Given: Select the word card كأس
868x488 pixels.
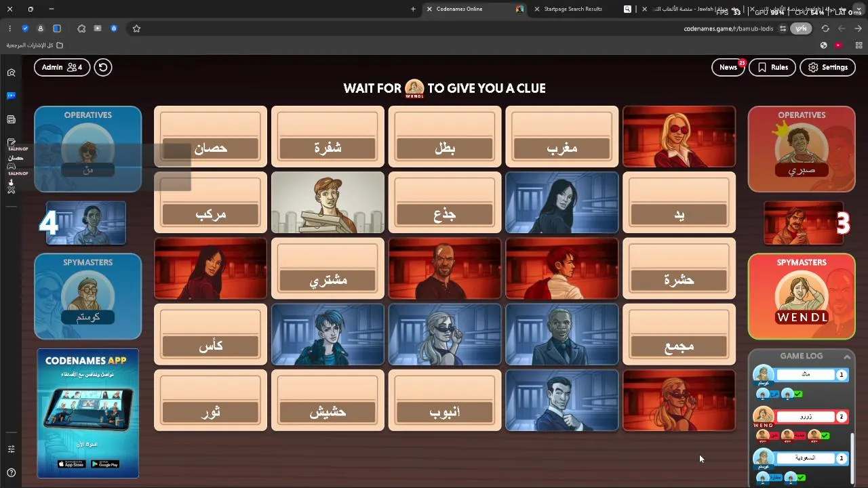Looking at the screenshot, I should pyautogui.click(x=210, y=334).
